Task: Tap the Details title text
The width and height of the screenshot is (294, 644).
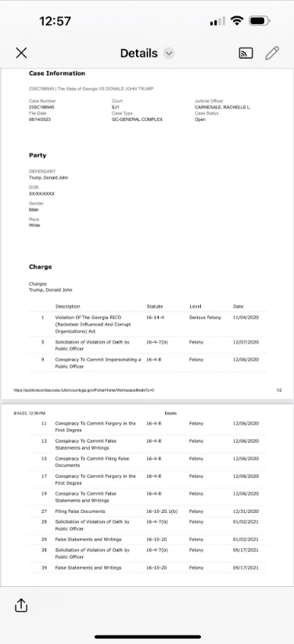Action: click(138, 53)
